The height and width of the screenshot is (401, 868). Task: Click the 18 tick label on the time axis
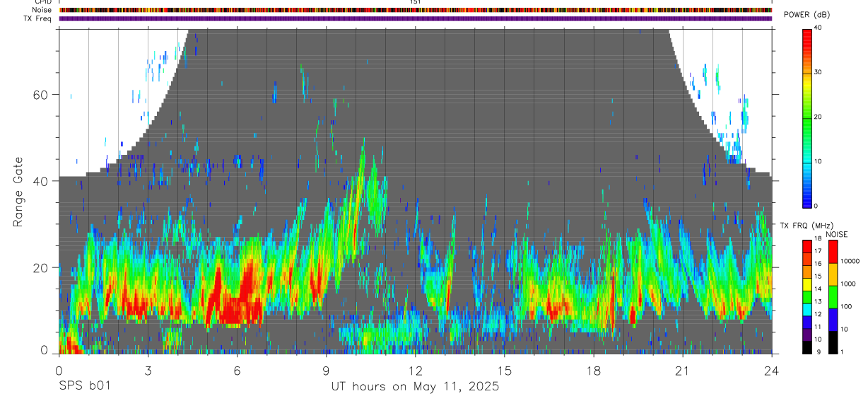coord(593,371)
